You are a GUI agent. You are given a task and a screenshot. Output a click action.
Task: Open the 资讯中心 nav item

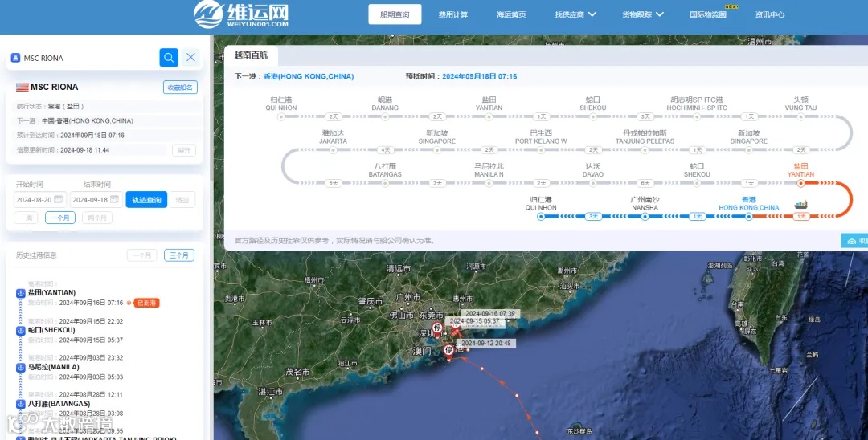(770, 15)
